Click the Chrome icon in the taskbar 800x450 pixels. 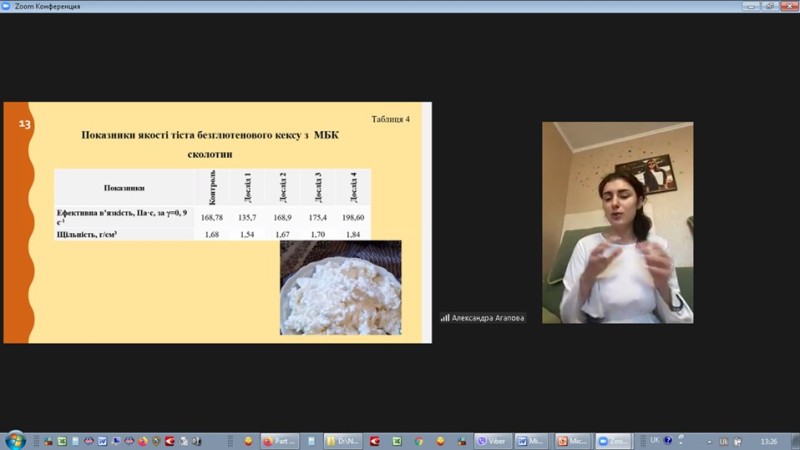(x=419, y=441)
